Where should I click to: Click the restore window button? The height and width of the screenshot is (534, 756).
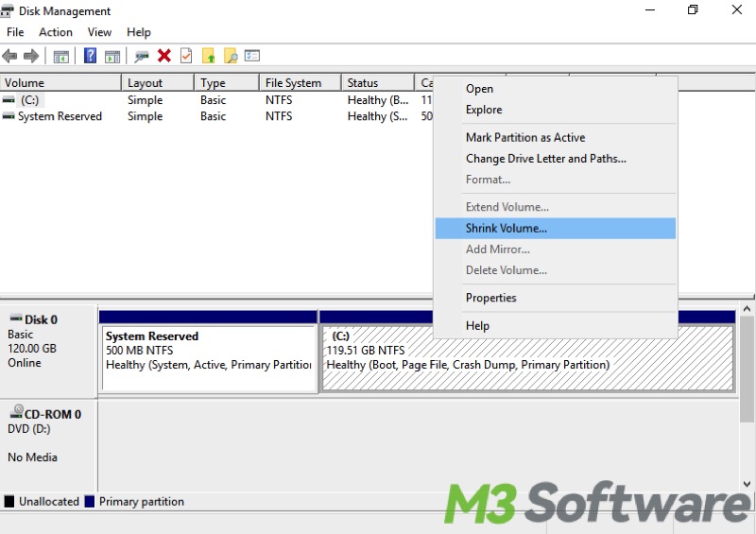[x=693, y=9]
